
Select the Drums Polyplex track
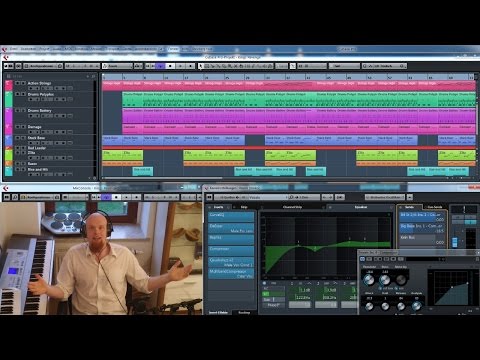tap(41, 94)
